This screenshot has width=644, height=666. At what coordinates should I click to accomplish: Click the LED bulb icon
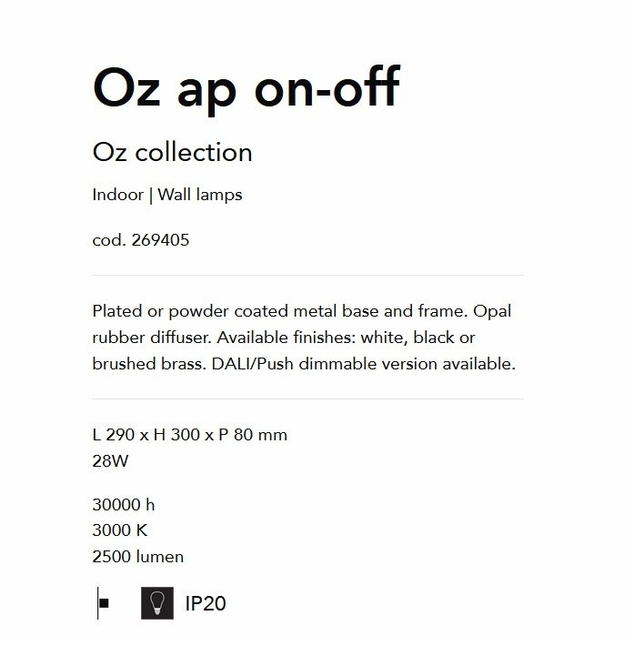[157, 602]
